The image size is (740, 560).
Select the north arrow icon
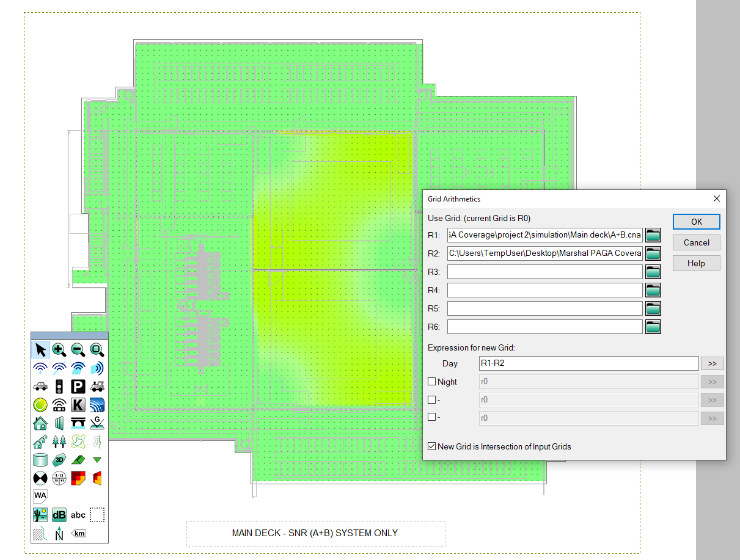pyautogui.click(x=59, y=533)
